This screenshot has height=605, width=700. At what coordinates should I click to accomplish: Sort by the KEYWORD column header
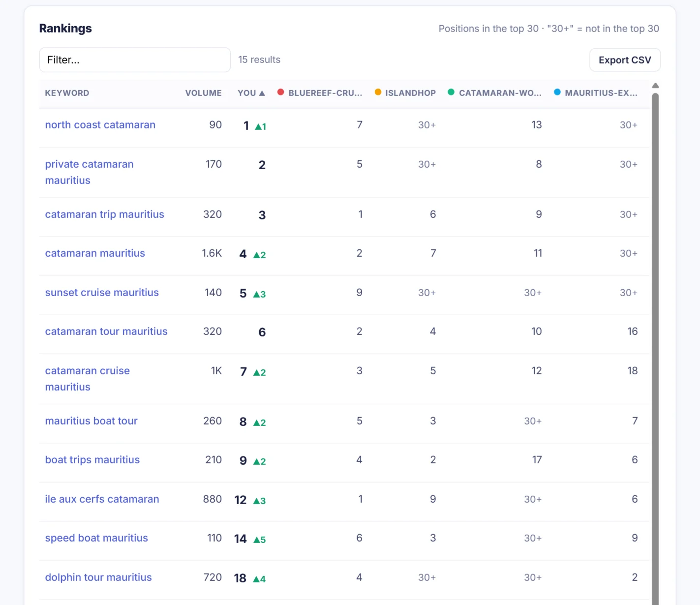(67, 93)
